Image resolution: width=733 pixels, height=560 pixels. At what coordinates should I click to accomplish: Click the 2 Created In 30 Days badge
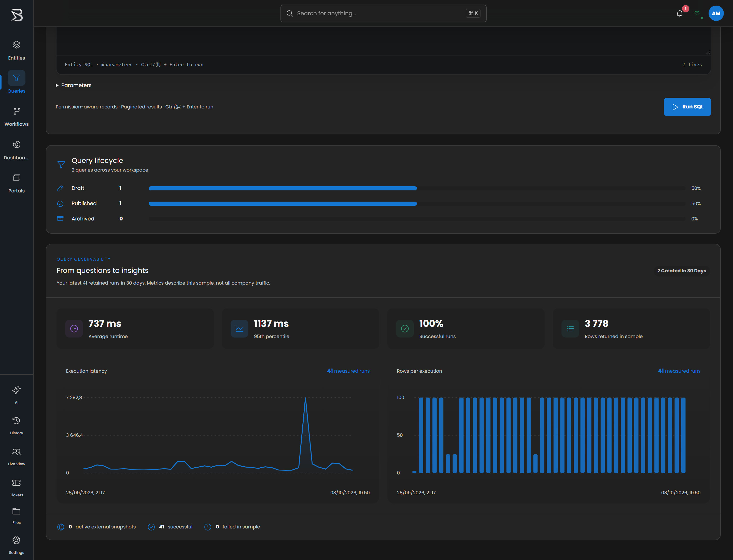[x=682, y=271]
